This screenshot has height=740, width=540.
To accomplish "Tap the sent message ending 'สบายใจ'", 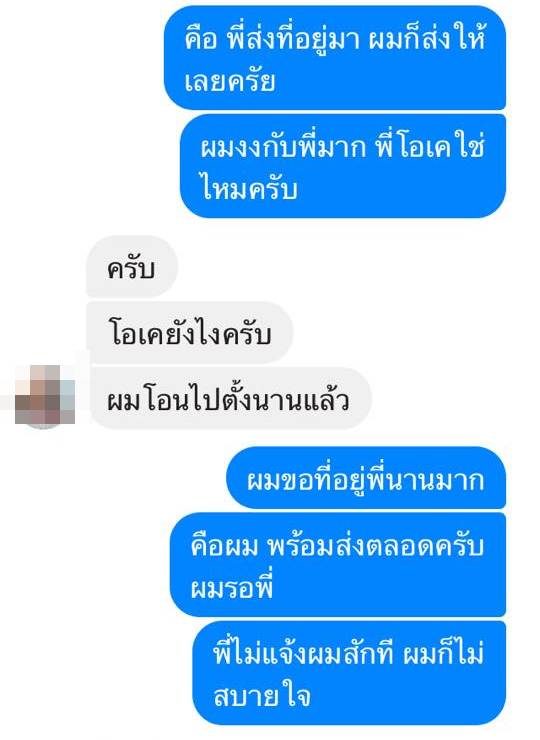I will [x=349, y=673].
